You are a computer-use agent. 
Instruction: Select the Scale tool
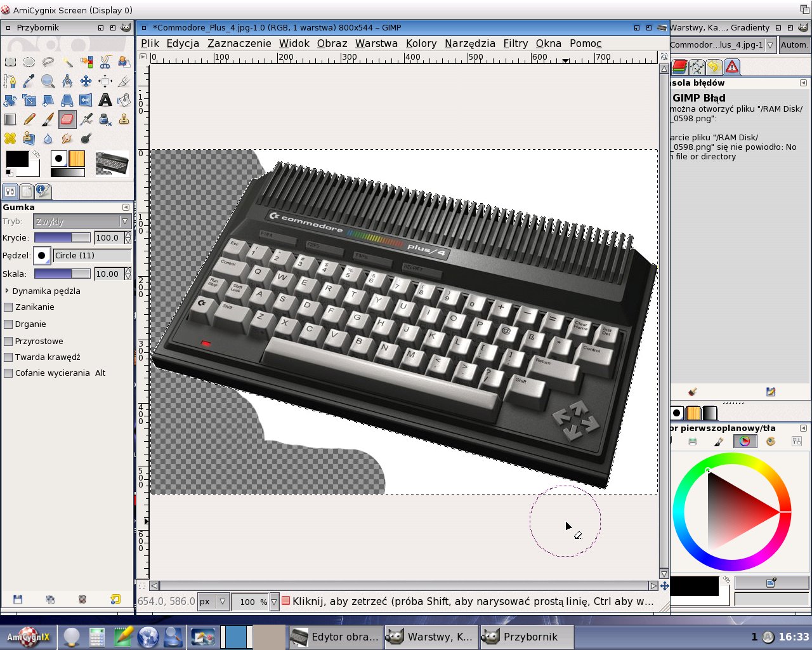29,100
